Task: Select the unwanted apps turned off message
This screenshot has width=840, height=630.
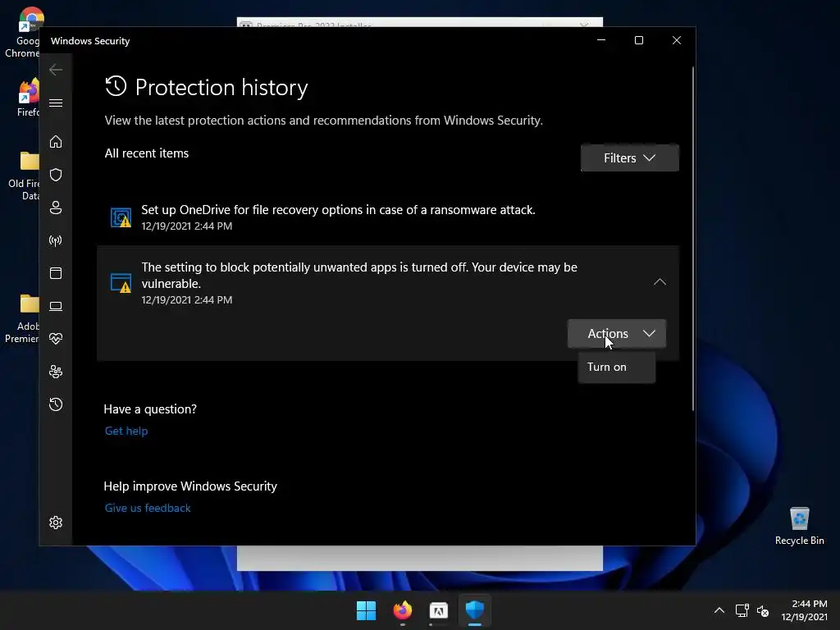Action: point(359,276)
